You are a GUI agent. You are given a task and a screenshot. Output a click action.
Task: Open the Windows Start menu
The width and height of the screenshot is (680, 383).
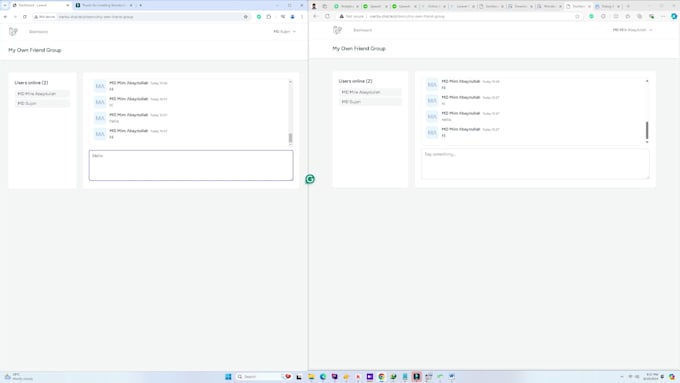click(228, 376)
